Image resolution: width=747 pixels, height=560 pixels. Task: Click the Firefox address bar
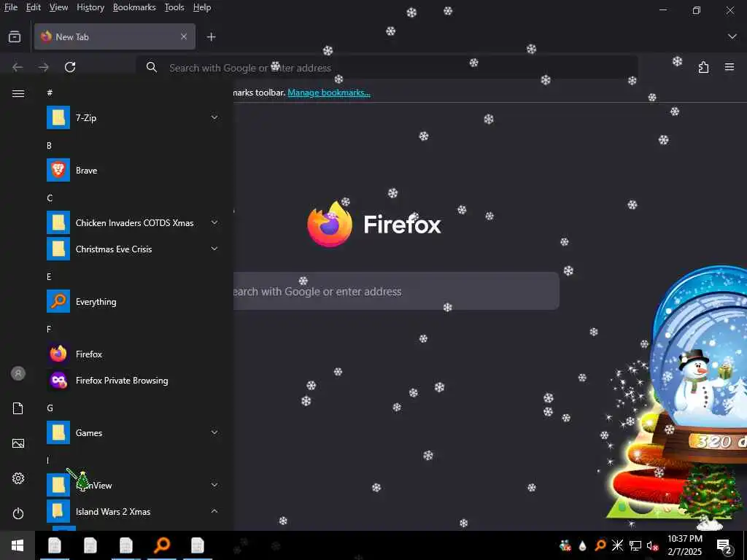click(387, 68)
